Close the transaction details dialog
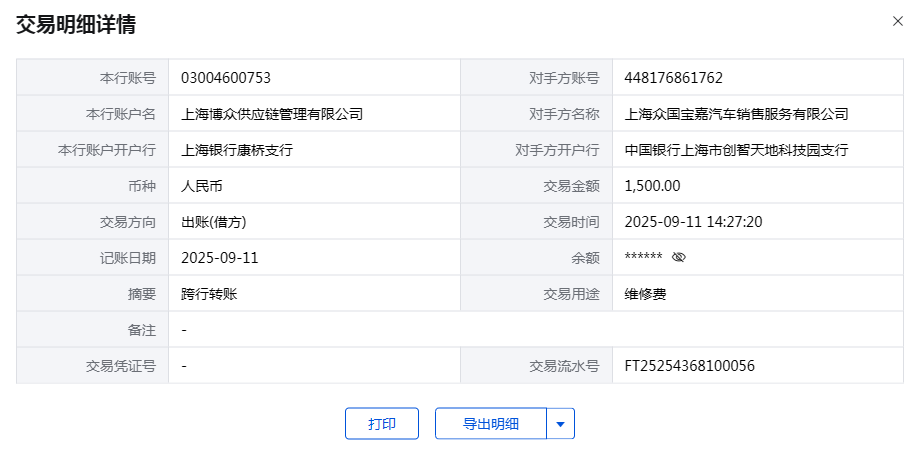Image resolution: width=922 pixels, height=460 pixels. click(x=897, y=21)
